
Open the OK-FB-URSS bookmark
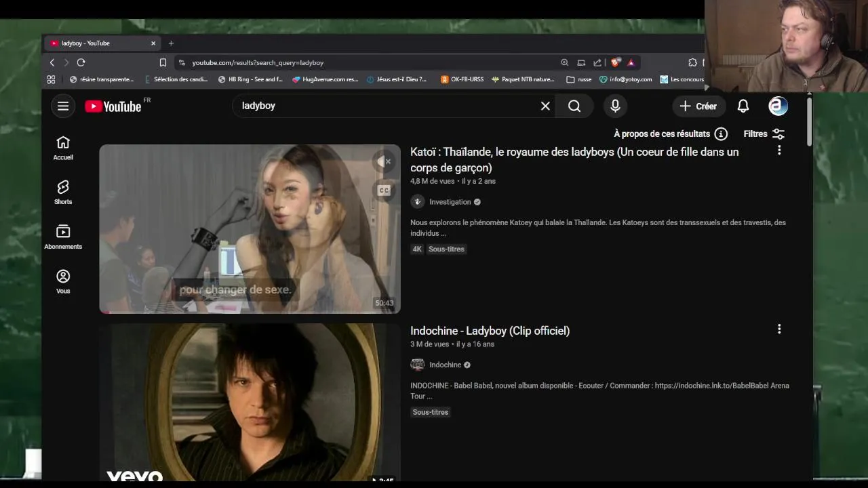[462, 79]
